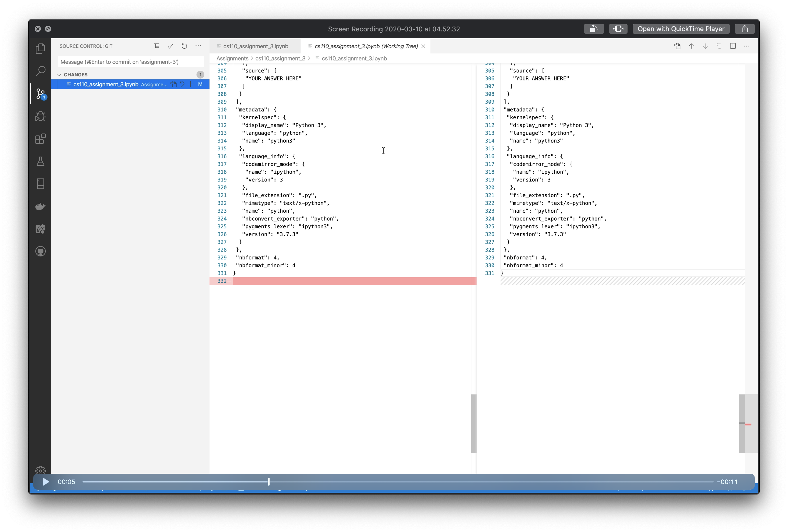Image resolution: width=788 pixels, height=532 pixels.
Task: Select the Run and Debug icon
Action: click(40, 116)
